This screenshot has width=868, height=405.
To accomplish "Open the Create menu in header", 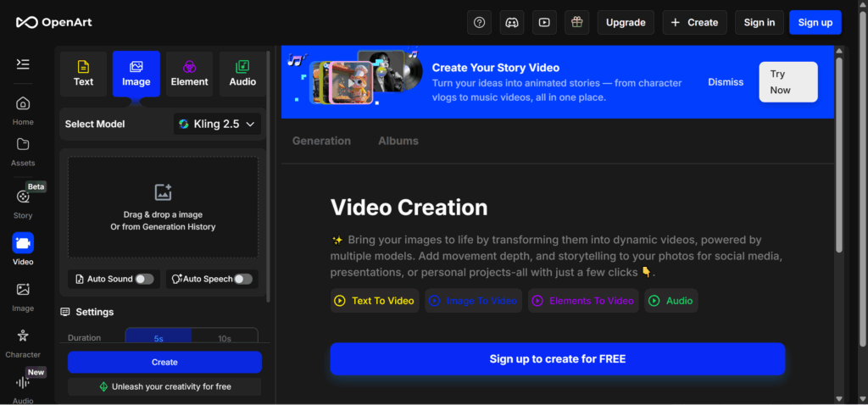I will click(x=694, y=23).
